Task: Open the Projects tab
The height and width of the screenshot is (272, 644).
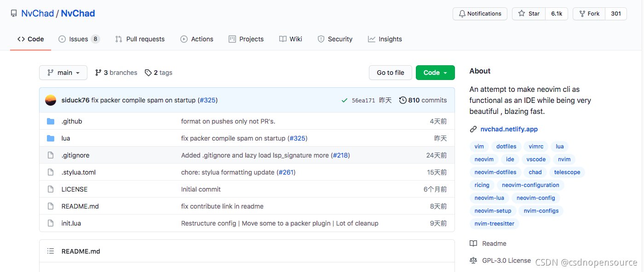Action: point(246,39)
